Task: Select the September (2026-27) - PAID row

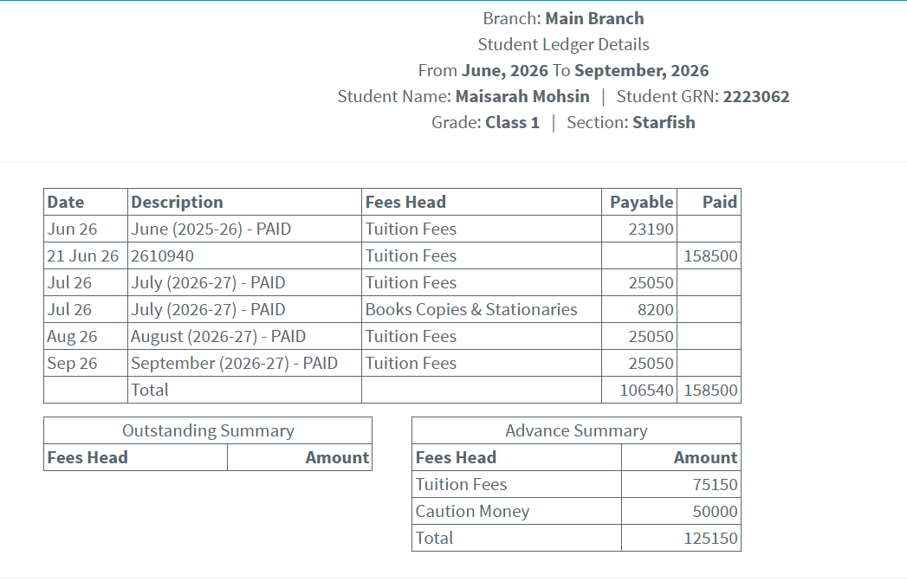Action: [x=392, y=363]
